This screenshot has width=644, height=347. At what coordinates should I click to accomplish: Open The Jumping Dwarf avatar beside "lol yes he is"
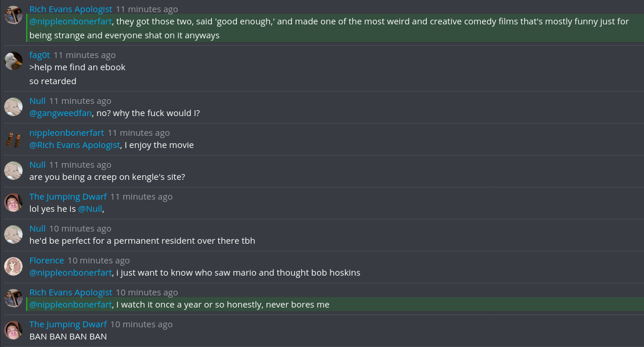pyautogui.click(x=13, y=203)
